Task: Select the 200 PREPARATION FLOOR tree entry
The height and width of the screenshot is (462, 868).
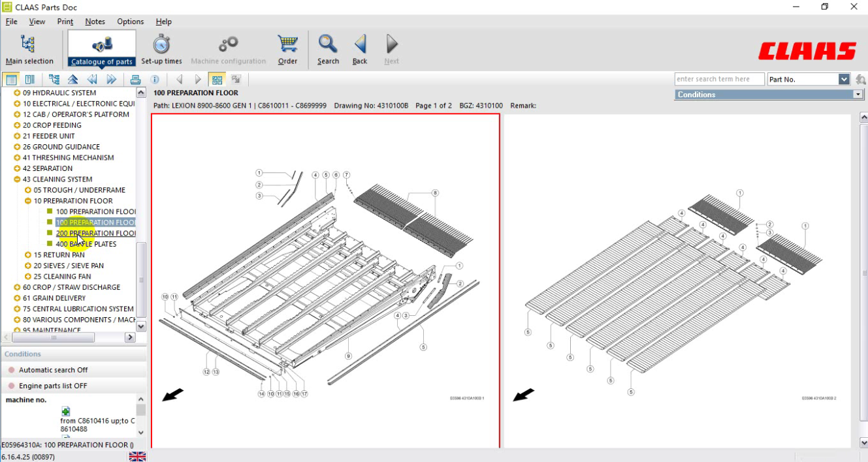Action: [x=96, y=234]
